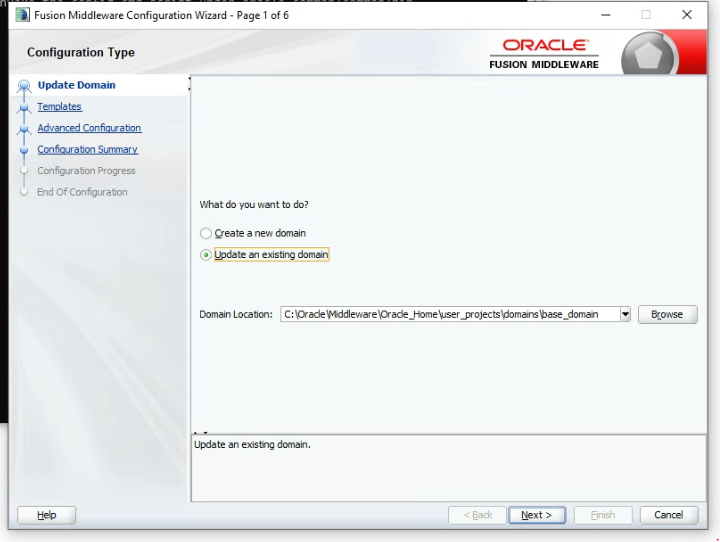
Task: Cancel the configuration wizard
Action: tap(669, 515)
